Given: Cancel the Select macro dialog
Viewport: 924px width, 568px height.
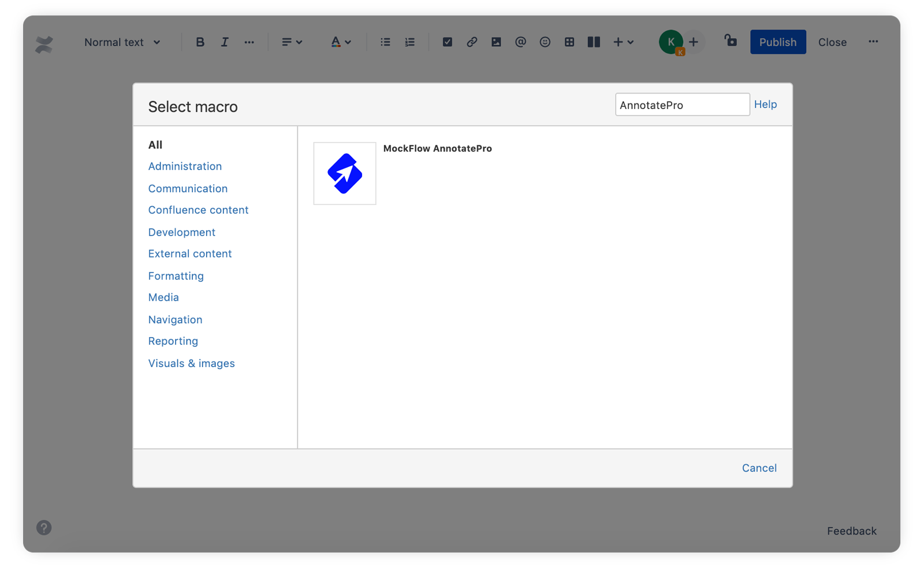Looking at the screenshot, I should click(x=759, y=468).
